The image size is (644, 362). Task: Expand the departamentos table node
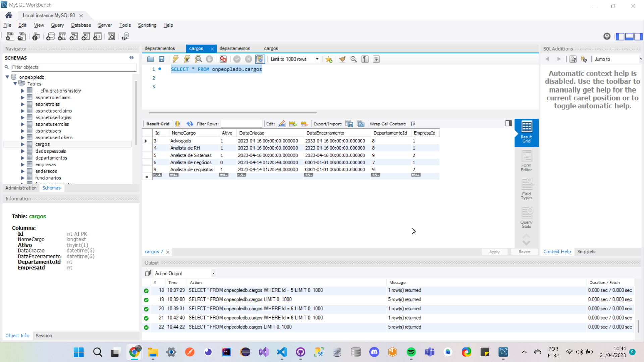click(x=23, y=158)
